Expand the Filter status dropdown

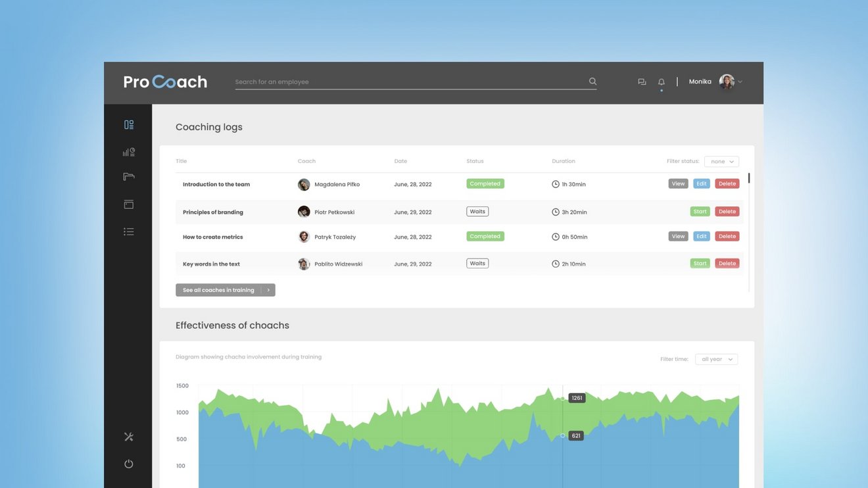coord(721,162)
